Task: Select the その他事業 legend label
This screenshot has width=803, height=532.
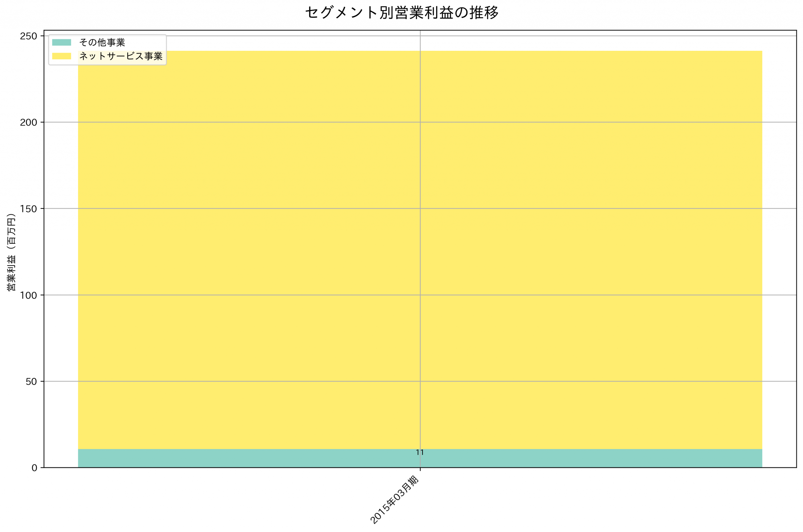Action: click(x=102, y=42)
